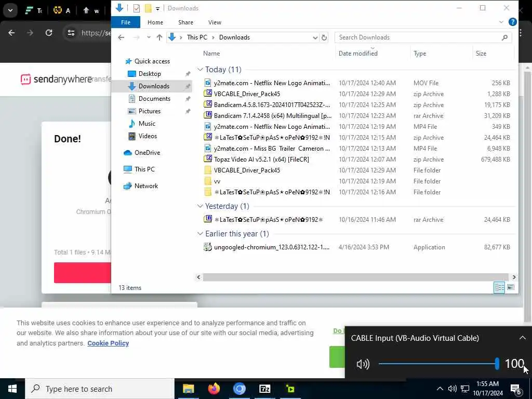Go up one folder level
Viewport: 532px width, 399px height.
159,37
